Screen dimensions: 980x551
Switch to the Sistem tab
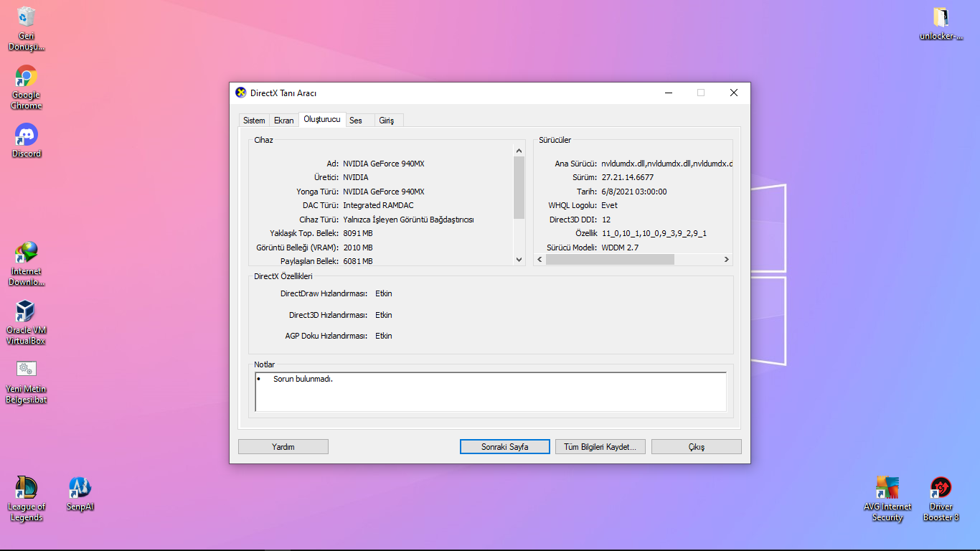pos(254,121)
